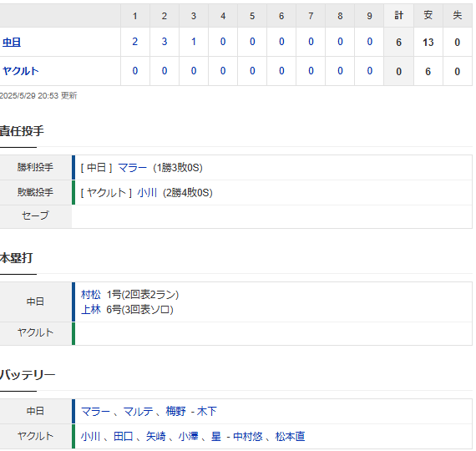Open catcher 中村悠's player link
Viewport: 476px width, 451px height.
click(248, 437)
